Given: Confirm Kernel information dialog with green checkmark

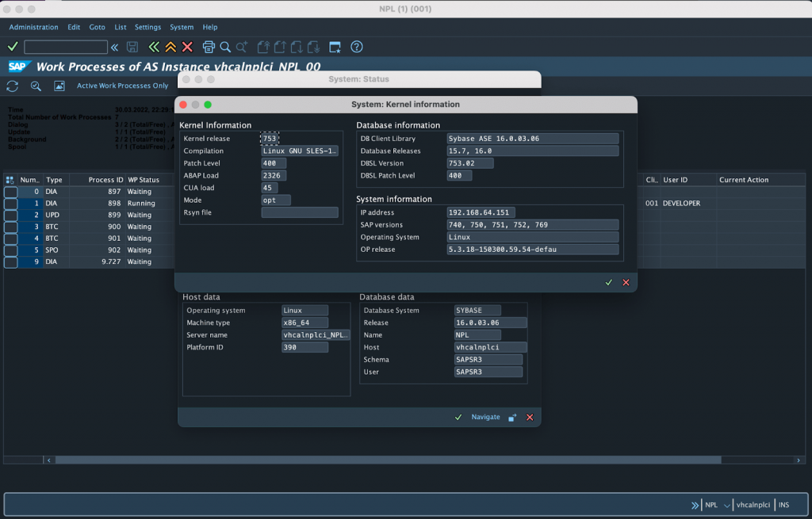Looking at the screenshot, I should [609, 283].
